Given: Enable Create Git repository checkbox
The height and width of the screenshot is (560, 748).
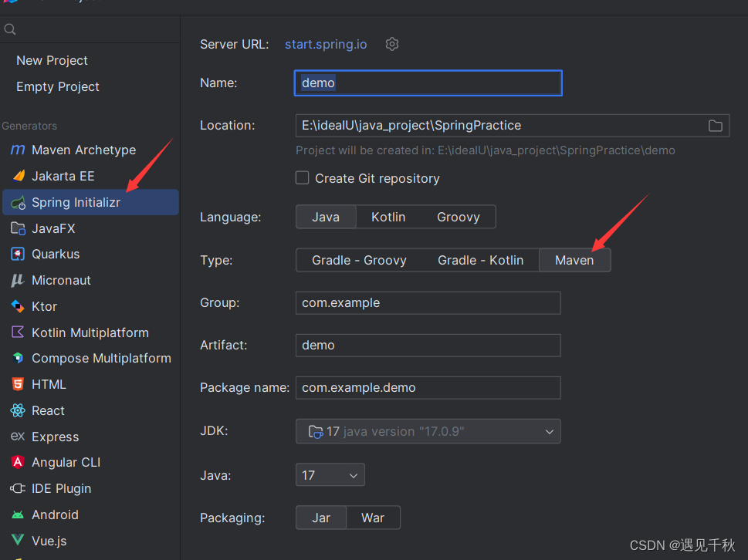Looking at the screenshot, I should click(302, 177).
